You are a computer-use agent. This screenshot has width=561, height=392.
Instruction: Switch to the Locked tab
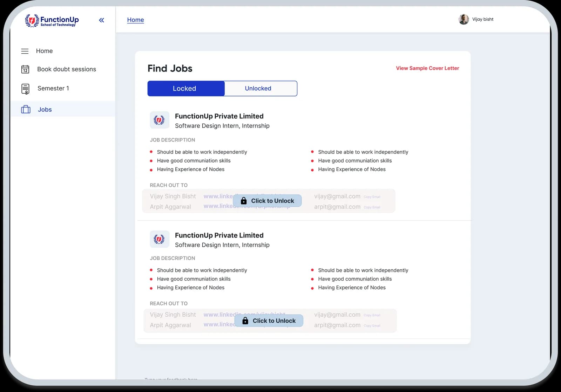tap(186, 89)
